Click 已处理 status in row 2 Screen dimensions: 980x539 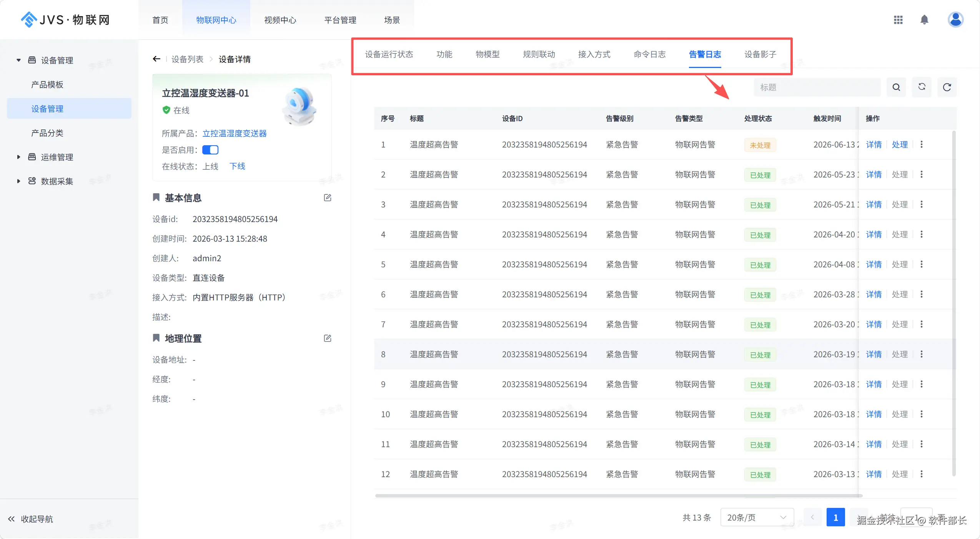click(760, 175)
